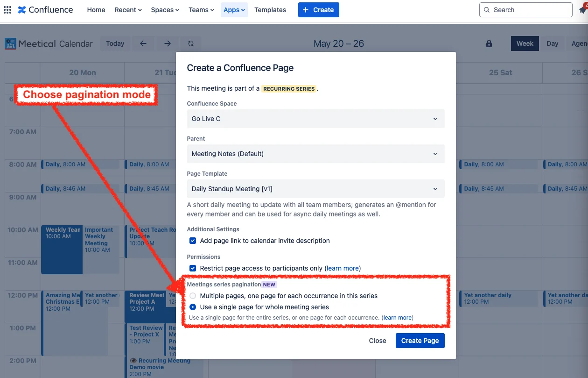The image size is (588, 378).
Task: Switch to Day view
Action: pos(553,43)
